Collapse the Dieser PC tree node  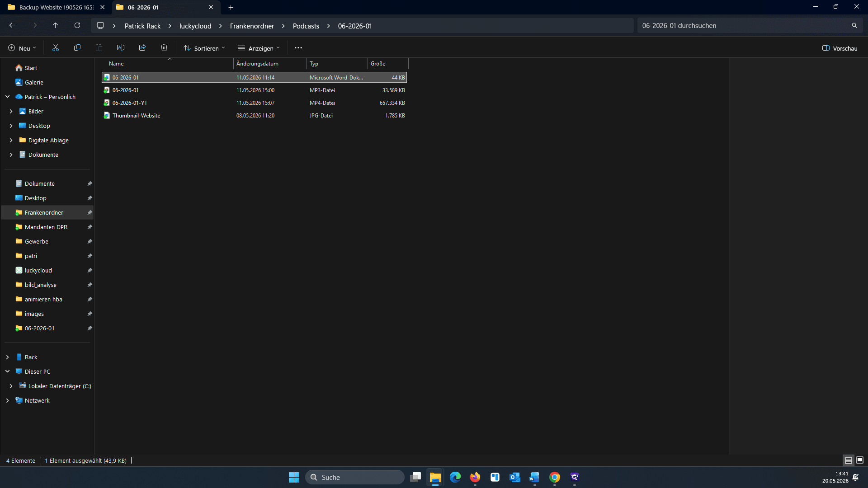pyautogui.click(x=7, y=371)
